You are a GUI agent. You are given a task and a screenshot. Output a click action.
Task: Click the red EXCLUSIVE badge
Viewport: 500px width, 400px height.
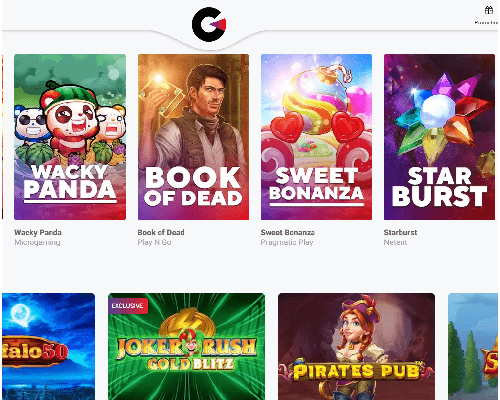[128, 306]
